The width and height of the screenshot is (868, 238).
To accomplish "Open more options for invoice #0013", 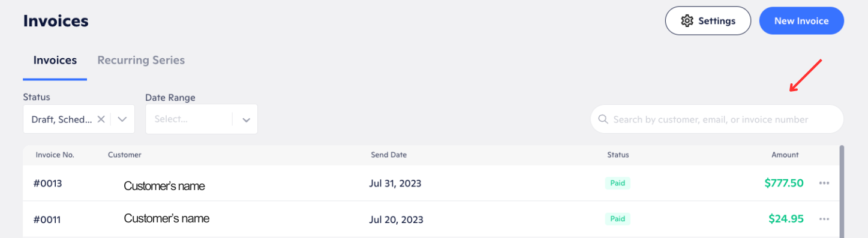I will (824, 183).
